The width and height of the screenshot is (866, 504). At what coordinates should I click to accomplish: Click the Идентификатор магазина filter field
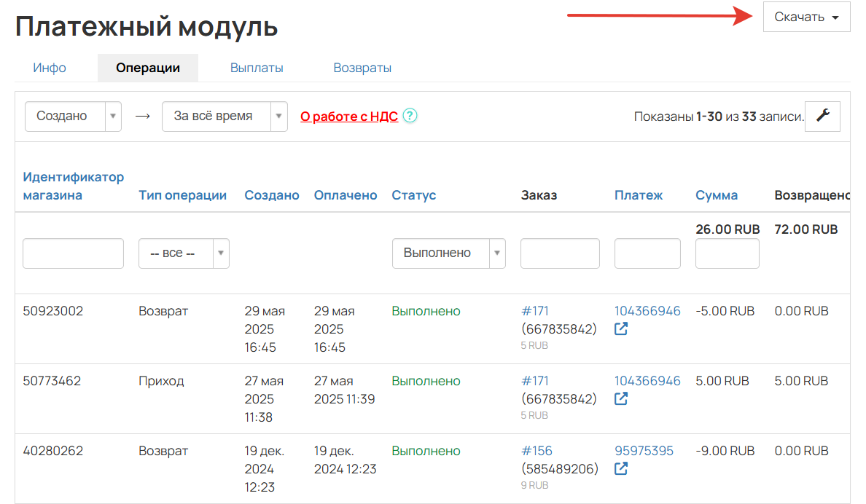coord(73,253)
